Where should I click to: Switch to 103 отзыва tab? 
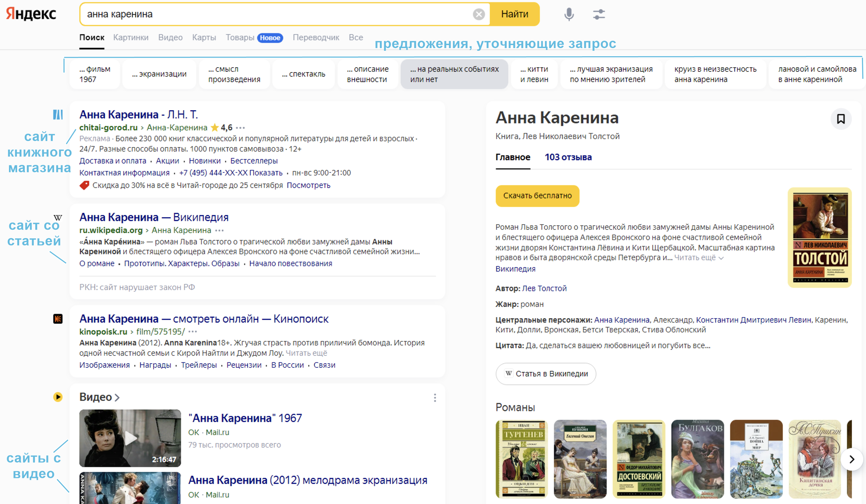coord(568,157)
